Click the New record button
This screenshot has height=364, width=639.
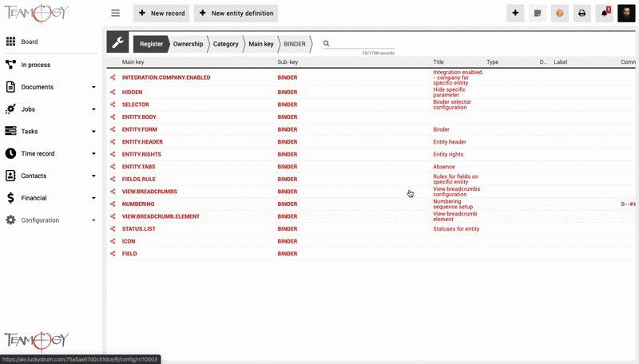161,14
